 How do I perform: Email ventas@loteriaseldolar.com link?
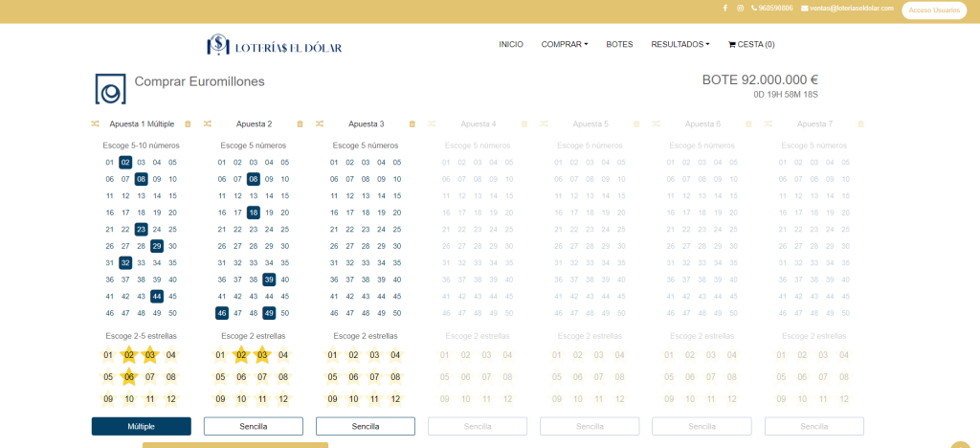point(848,8)
